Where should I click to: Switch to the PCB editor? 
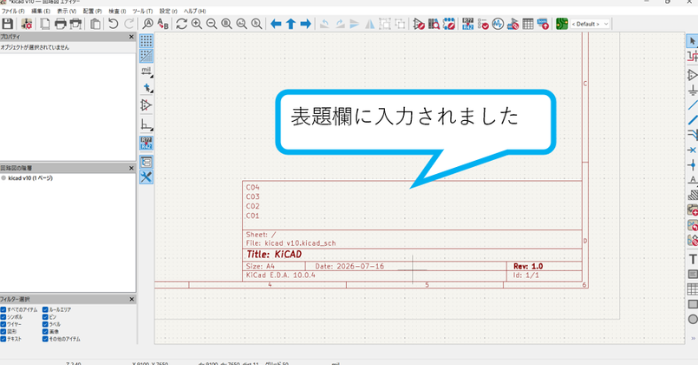[x=562, y=24]
